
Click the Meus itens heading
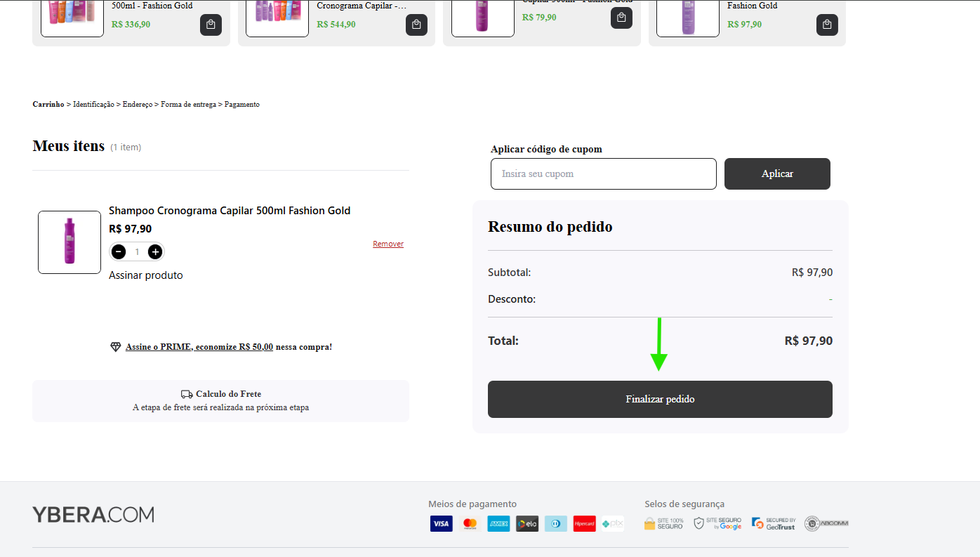tap(69, 146)
